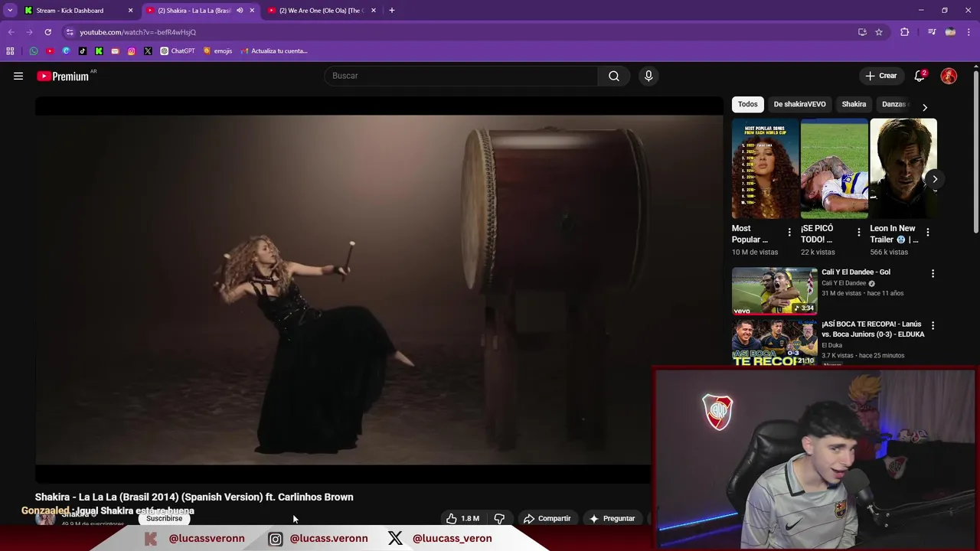Open the Cali Y El Dandee - Gol thumbnail

(775, 291)
